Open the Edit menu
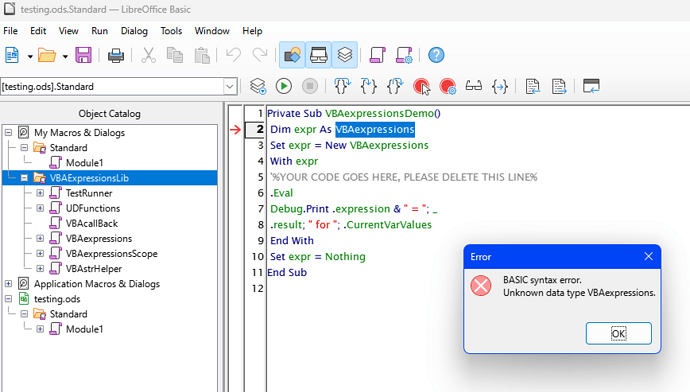690x392 pixels. point(38,31)
